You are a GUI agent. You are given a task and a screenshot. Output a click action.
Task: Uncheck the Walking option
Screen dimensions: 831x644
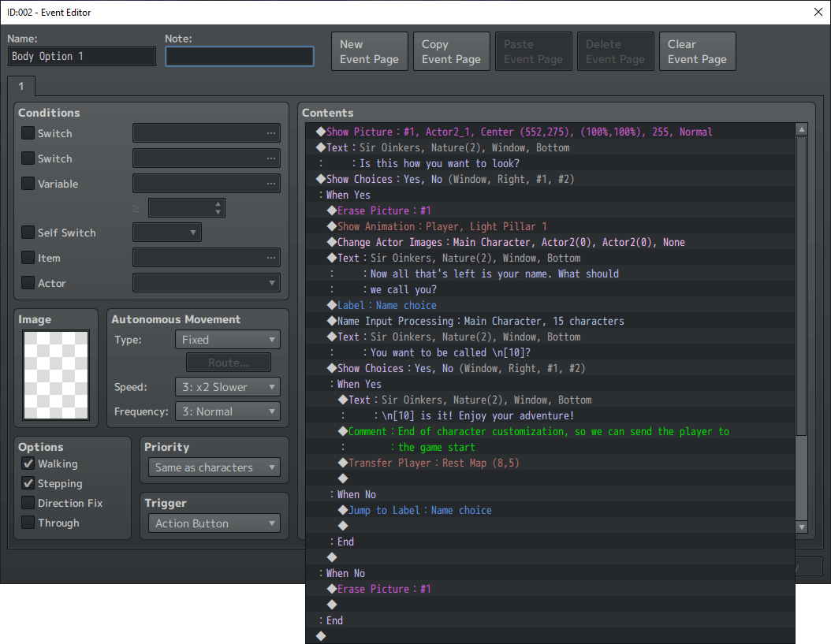[x=28, y=463]
